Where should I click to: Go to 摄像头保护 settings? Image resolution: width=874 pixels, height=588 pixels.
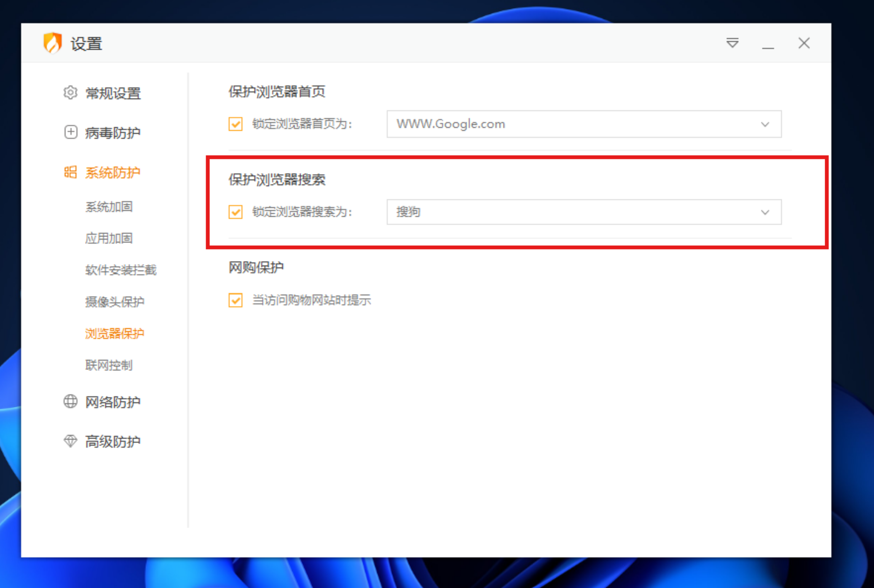pos(115,301)
